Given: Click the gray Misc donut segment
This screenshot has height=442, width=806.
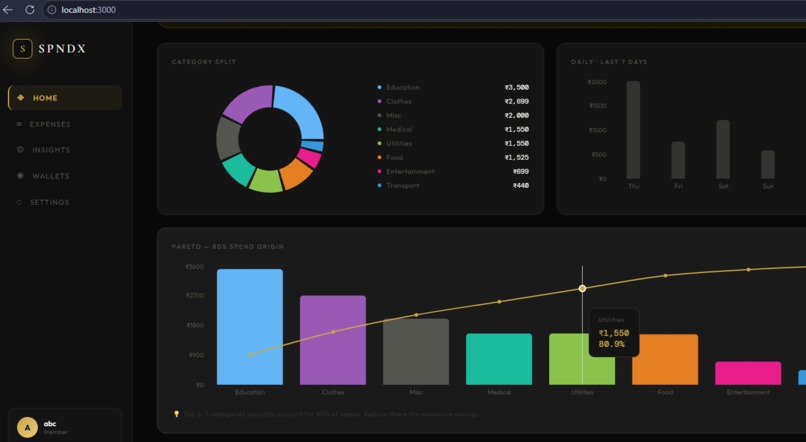Looking at the screenshot, I should 227,139.
